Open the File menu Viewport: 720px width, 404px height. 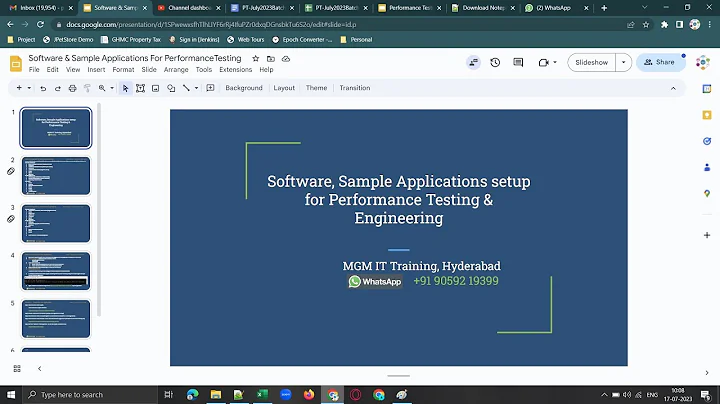tap(34, 70)
